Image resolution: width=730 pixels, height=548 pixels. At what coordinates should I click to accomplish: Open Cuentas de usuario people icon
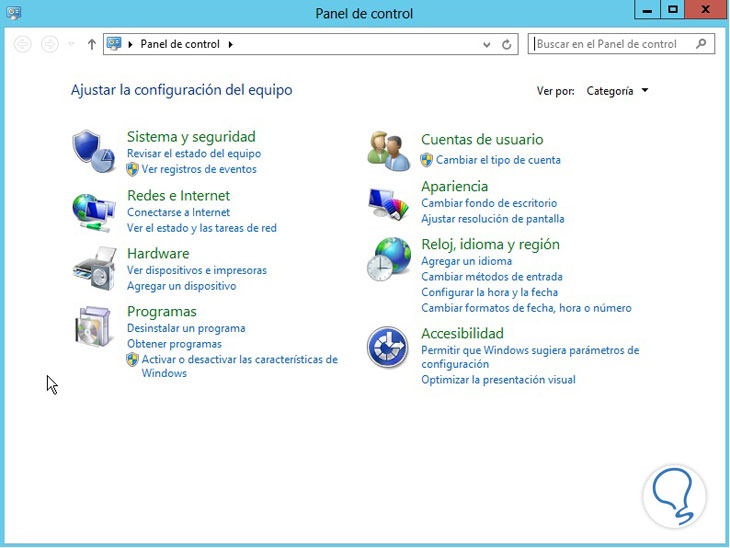[389, 150]
